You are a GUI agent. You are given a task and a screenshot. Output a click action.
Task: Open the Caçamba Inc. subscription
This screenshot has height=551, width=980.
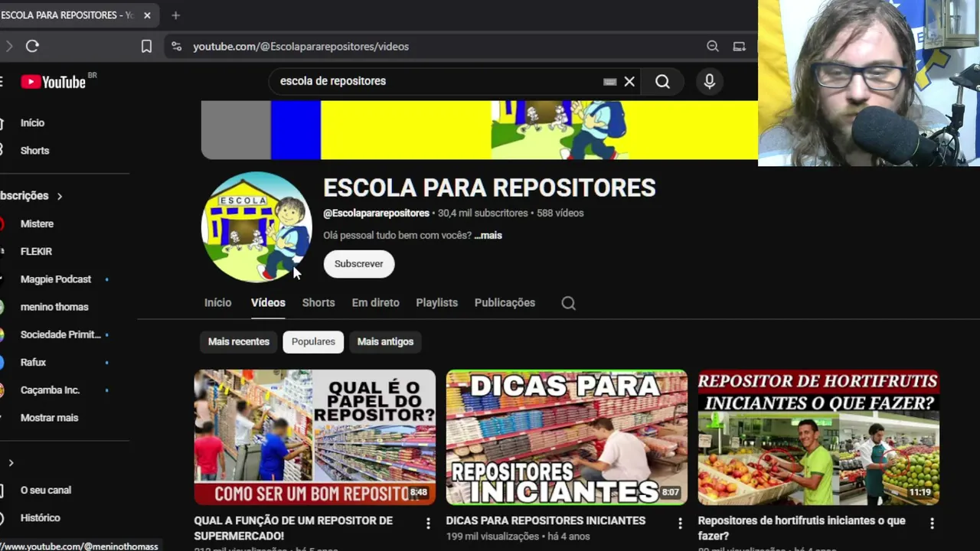(x=50, y=390)
